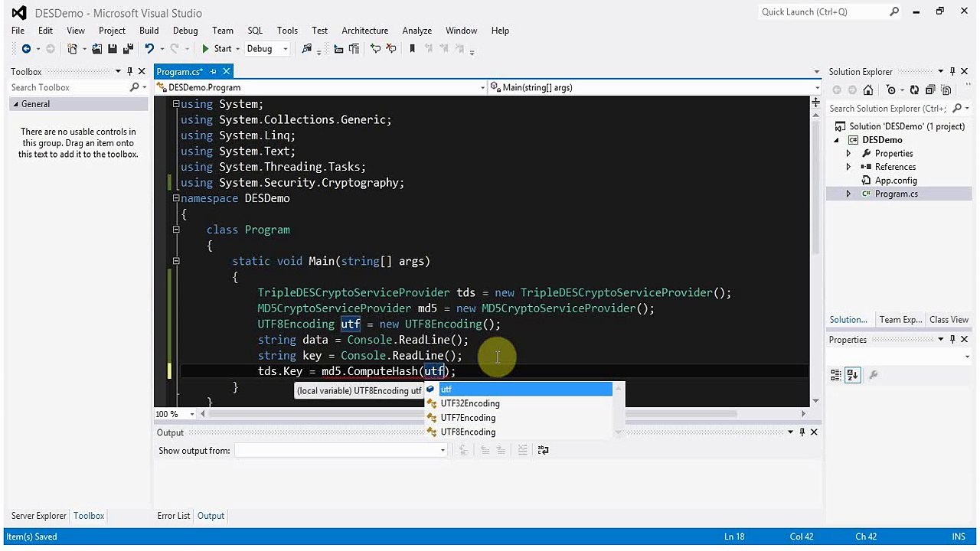
Task: Click the pin icon on Program.cs tab
Action: tap(214, 71)
